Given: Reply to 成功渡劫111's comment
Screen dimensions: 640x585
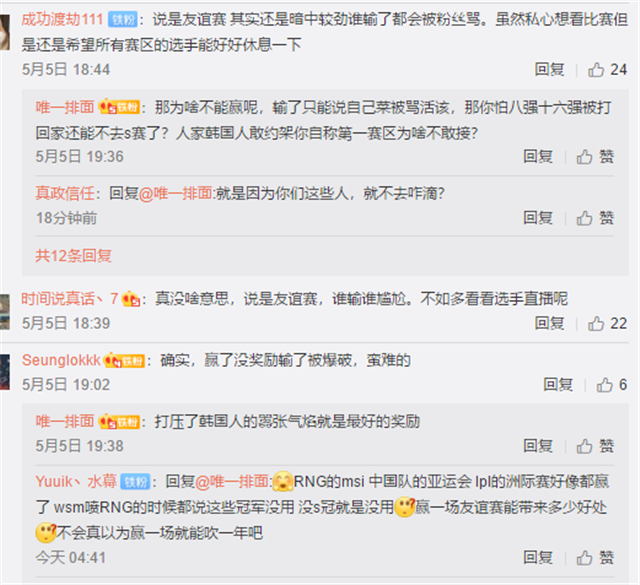Looking at the screenshot, I should 549,69.
